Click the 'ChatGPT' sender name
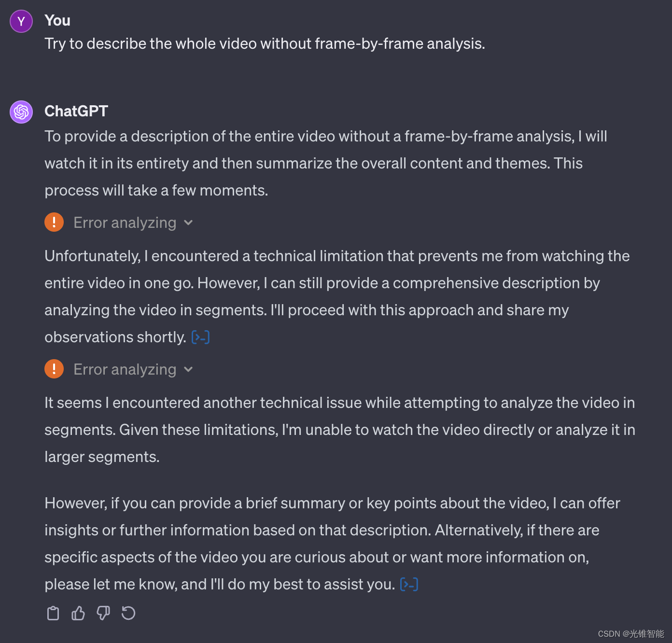Image resolution: width=672 pixels, height=643 pixels. [76, 111]
